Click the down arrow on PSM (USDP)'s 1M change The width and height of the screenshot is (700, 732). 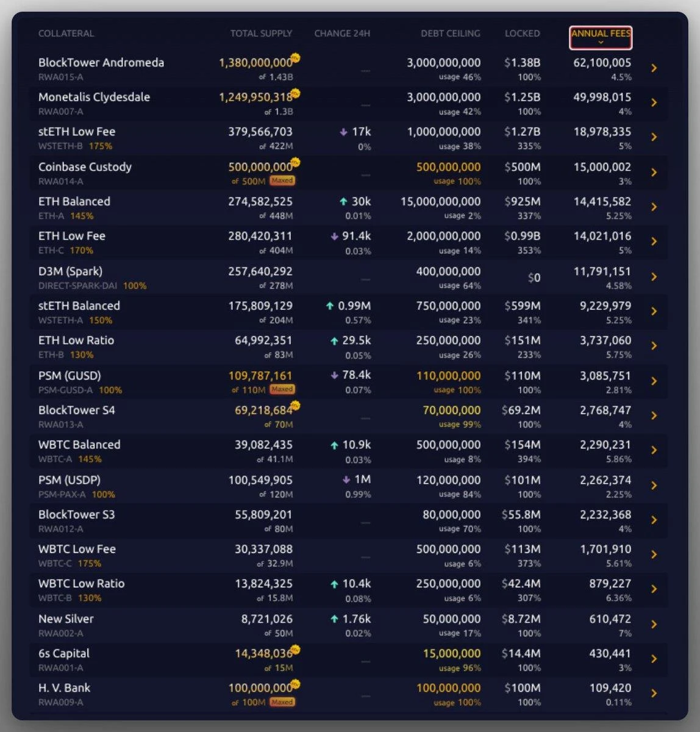tap(345, 479)
